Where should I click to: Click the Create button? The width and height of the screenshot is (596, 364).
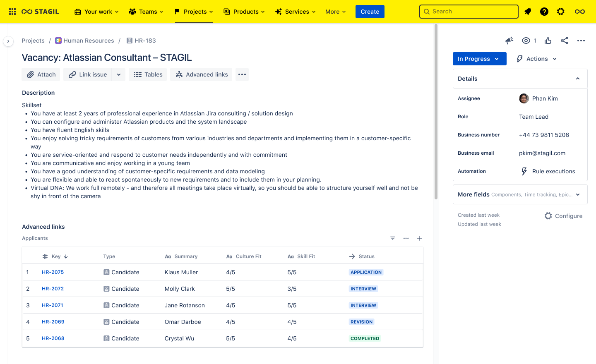370,12
